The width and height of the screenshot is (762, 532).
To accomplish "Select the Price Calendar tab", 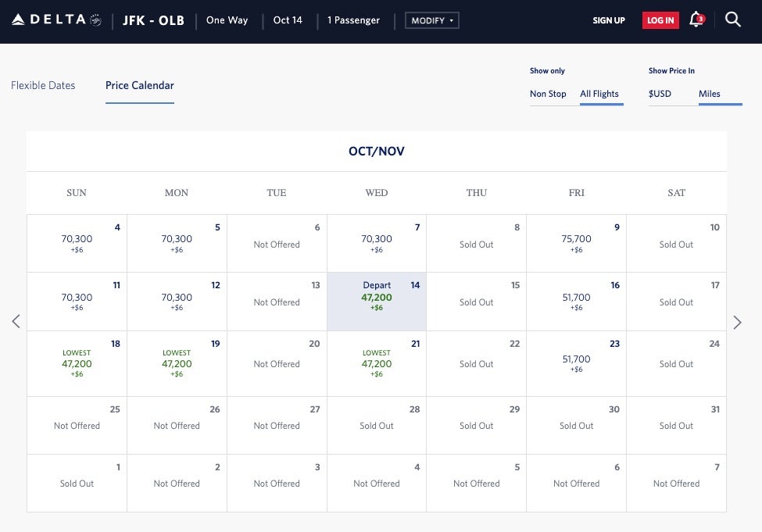I will click(x=140, y=85).
